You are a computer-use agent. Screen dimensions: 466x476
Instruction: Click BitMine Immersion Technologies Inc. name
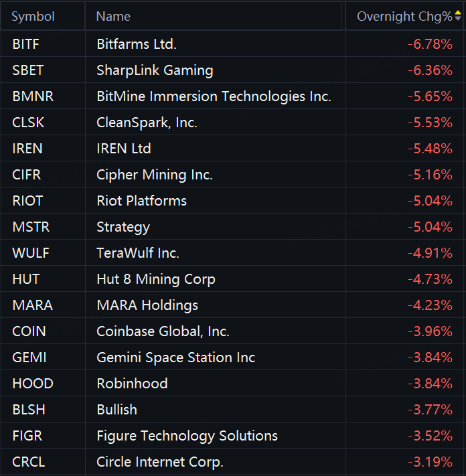(214, 96)
